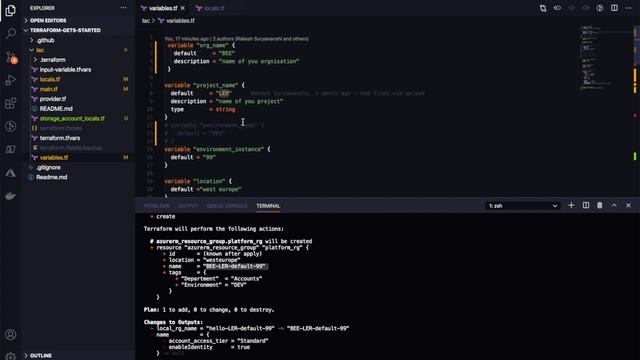This screenshot has width=640, height=360.
Task: Close the terminal panel
Action: tap(629, 205)
